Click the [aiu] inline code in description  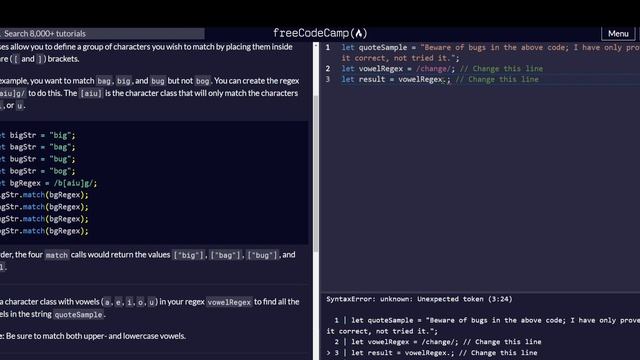click(x=91, y=93)
